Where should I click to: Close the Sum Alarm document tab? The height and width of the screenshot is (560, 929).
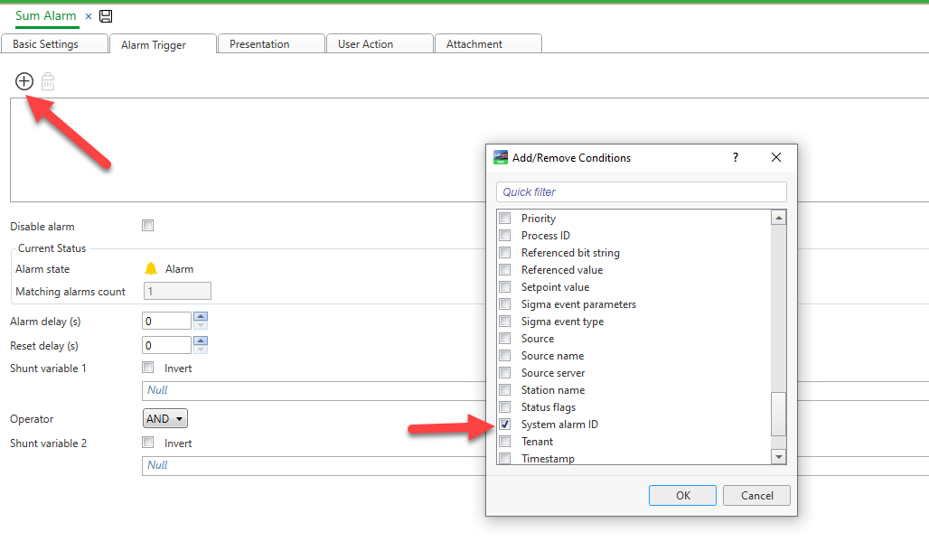(x=89, y=16)
